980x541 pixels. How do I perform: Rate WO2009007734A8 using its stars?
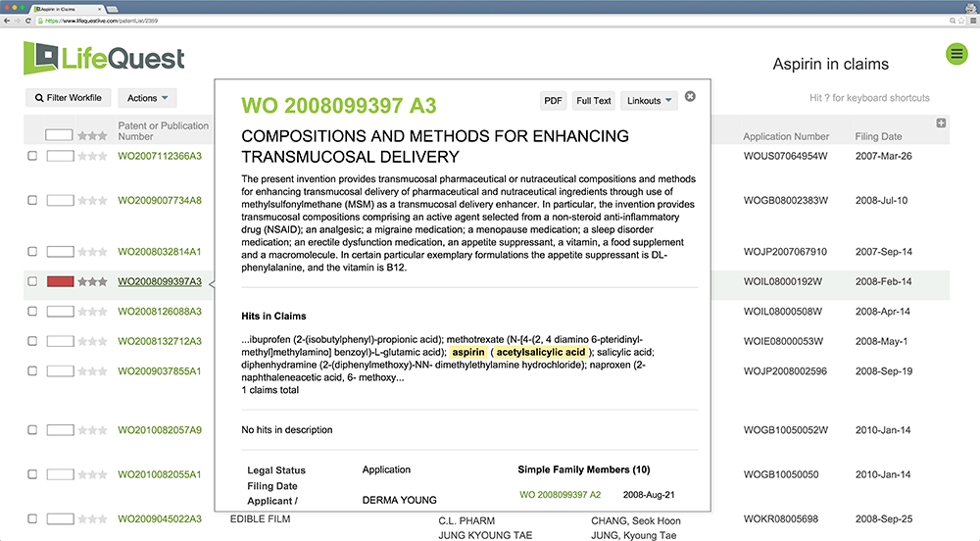[92, 201]
